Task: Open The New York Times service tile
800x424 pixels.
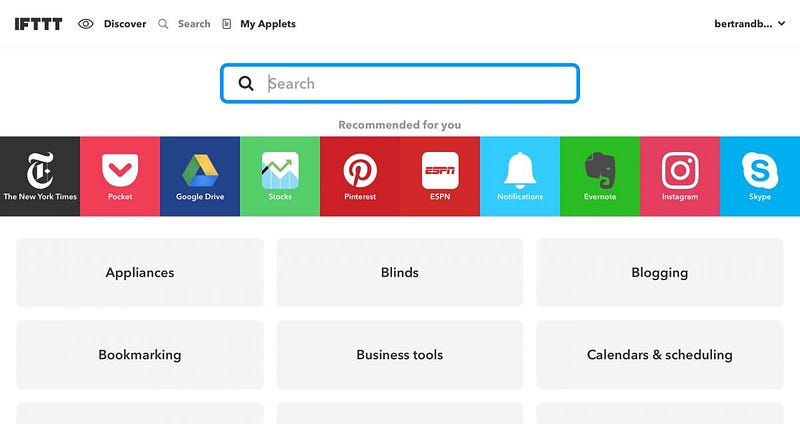Action: click(x=40, y=177)
